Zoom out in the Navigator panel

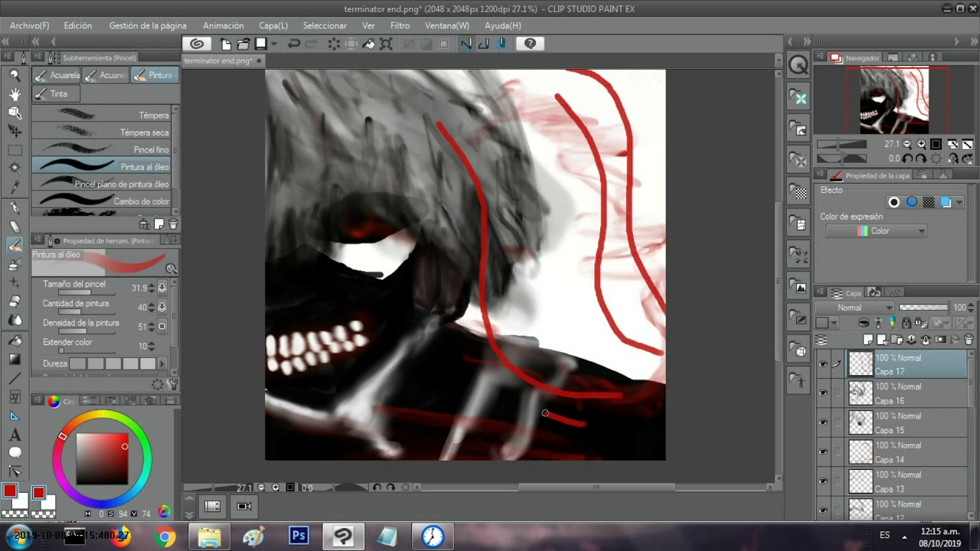(x=906, y=144)
